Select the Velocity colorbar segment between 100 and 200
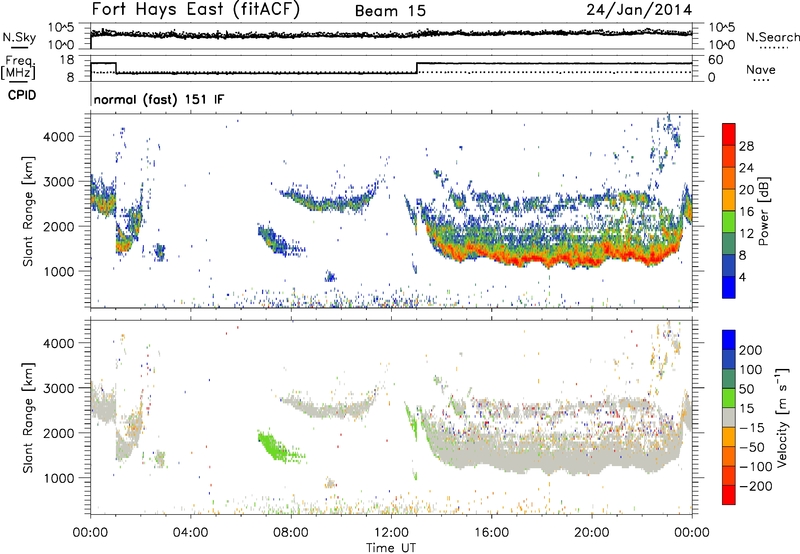This screenshot has height=554, width=800. 729,359
